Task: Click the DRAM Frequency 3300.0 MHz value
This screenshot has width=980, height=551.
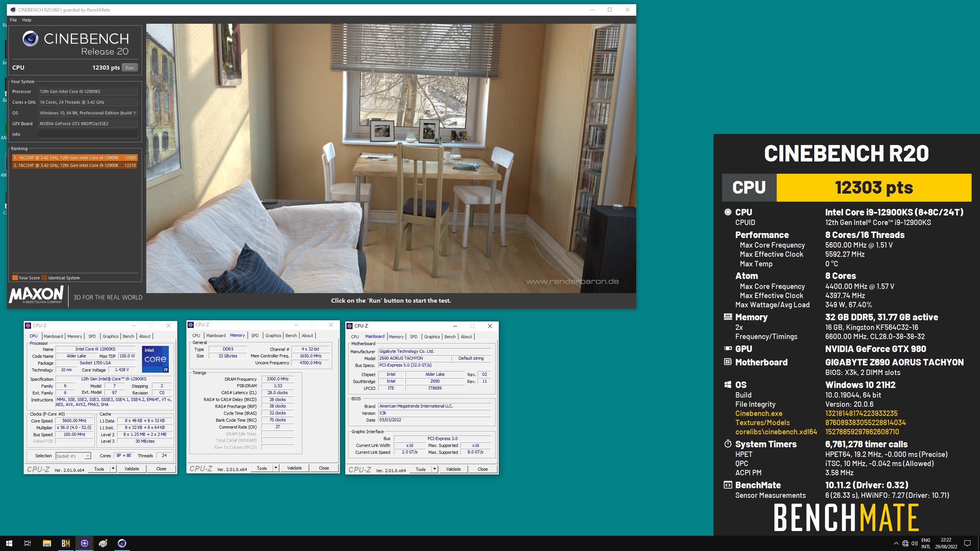Action: point(278,379)
